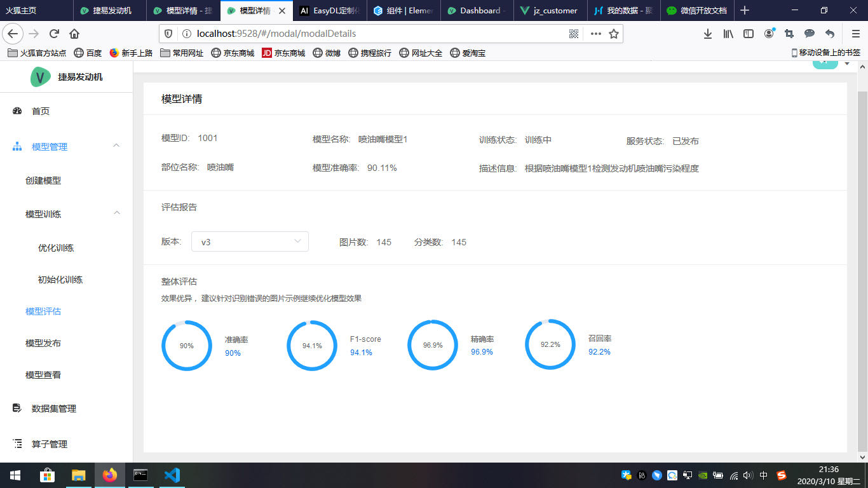Click the Wi-Fi network tray icon
The height and width of the screenshot is (488, 868).
coord(734,475)
